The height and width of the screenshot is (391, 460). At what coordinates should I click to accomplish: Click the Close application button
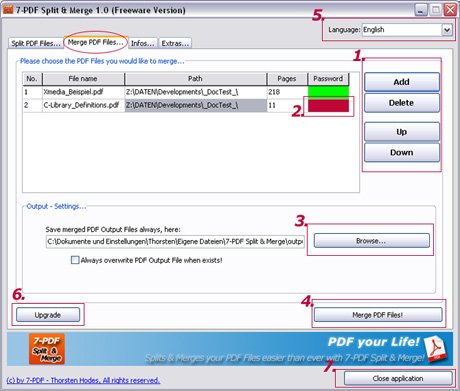(x=398, y=378)
